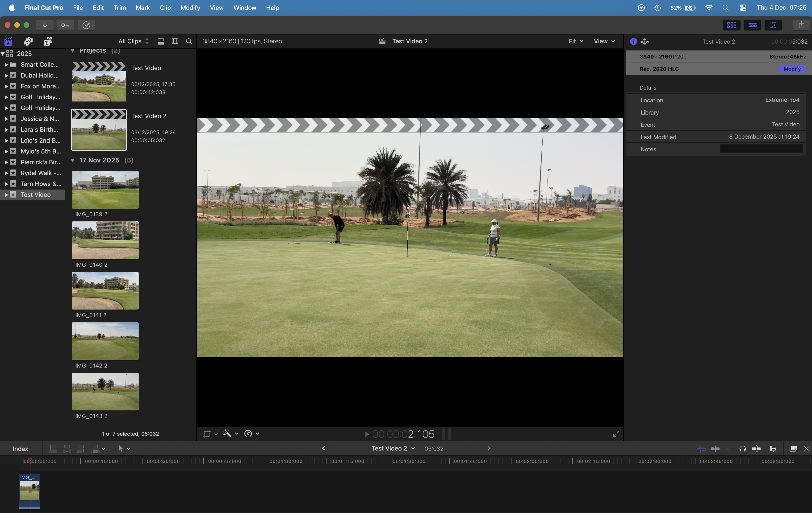
Task: Open the timeline Index button
Action: coord(20,449)
